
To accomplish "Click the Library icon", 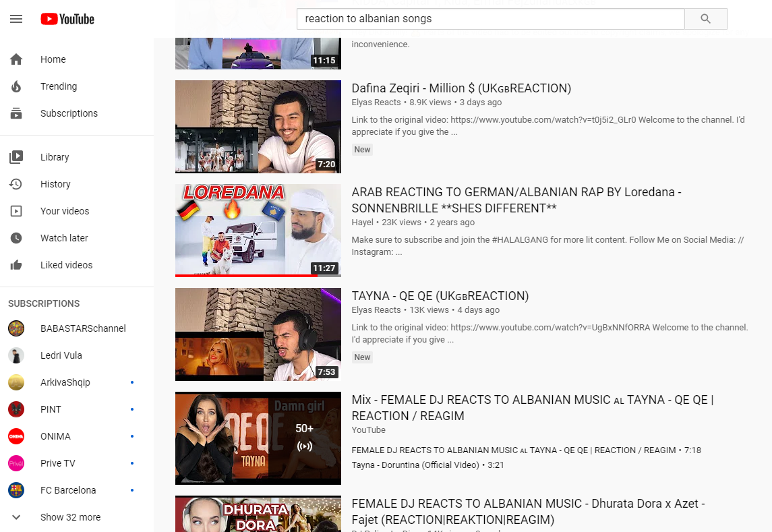I will pyautogui.click(x=16, y=157).
